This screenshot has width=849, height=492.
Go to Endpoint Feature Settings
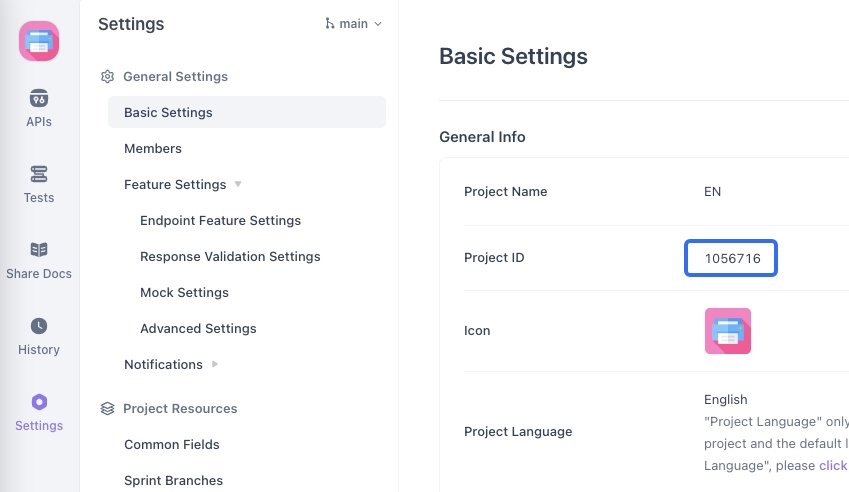220,221
